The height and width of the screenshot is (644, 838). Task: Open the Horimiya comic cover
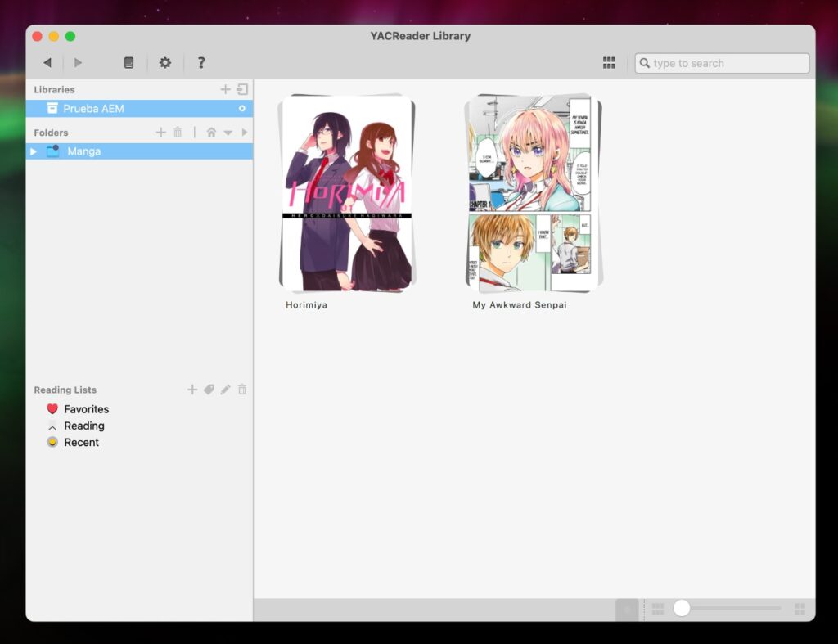347,193
